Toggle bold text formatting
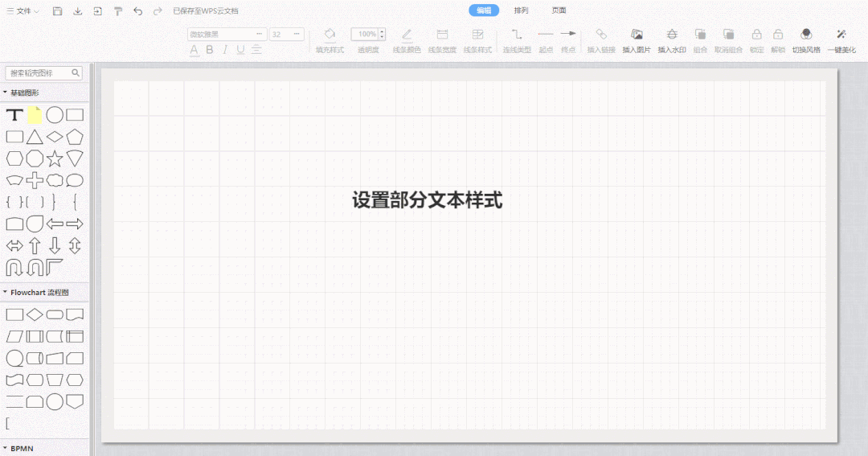Screen dimensions: 868x456 pos(209,50)
